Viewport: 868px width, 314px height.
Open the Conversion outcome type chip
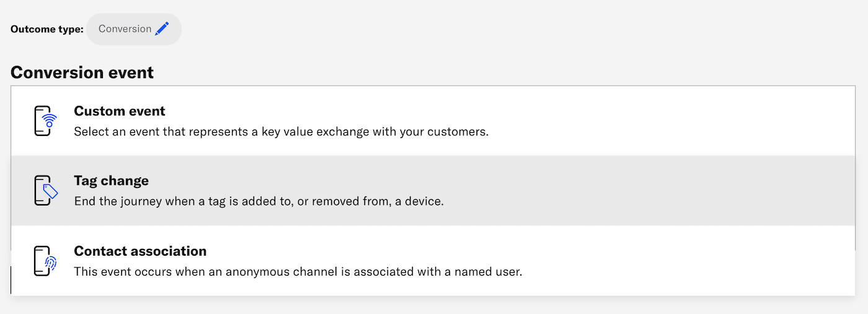(x=134, y=29)
